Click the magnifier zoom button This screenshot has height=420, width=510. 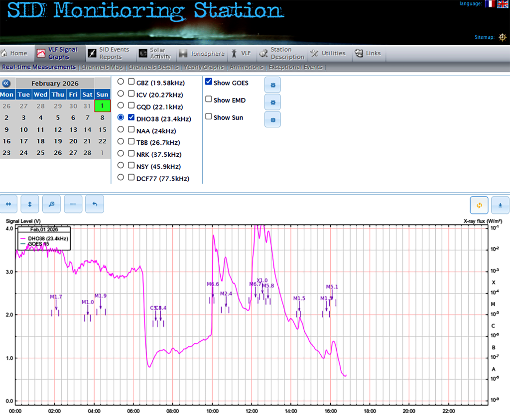[51, 204]
